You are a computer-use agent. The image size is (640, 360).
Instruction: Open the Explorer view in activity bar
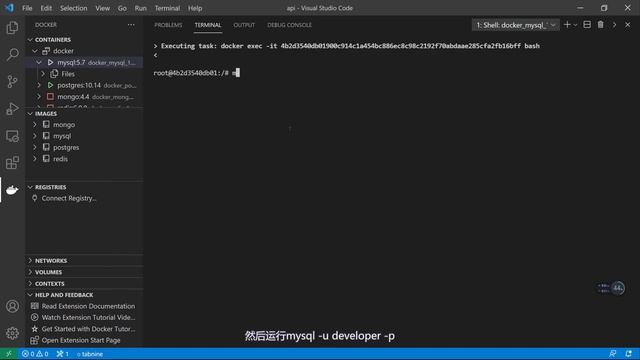[x=12, y=28]
